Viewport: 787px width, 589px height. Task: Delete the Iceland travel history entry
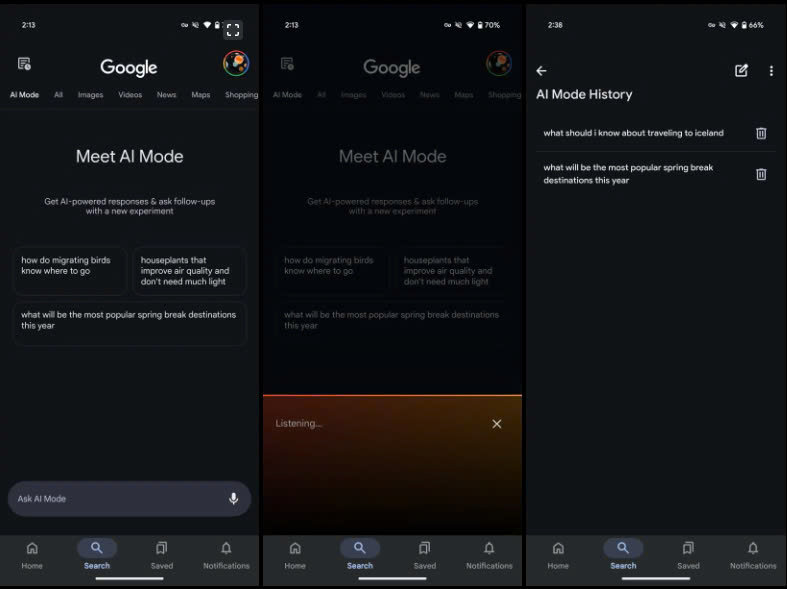[761, 133]
